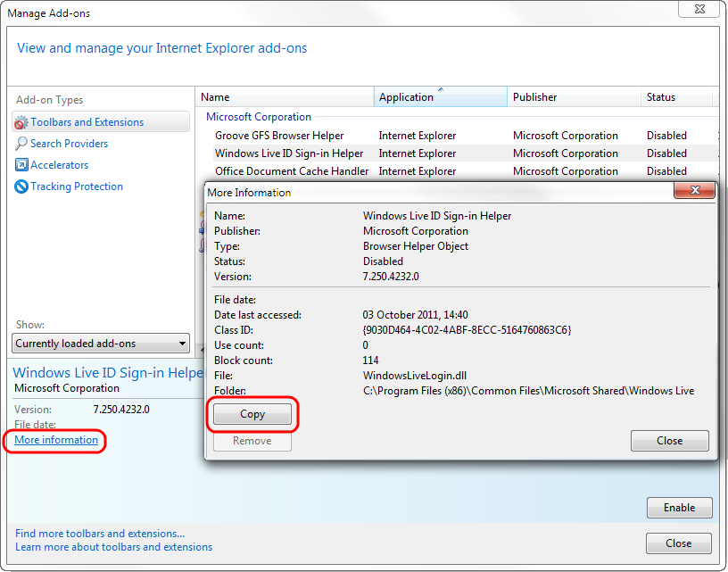728x572 pixels.
Task: Select the Toolbars and Extensions icon
Action: [x=21, y=122]
